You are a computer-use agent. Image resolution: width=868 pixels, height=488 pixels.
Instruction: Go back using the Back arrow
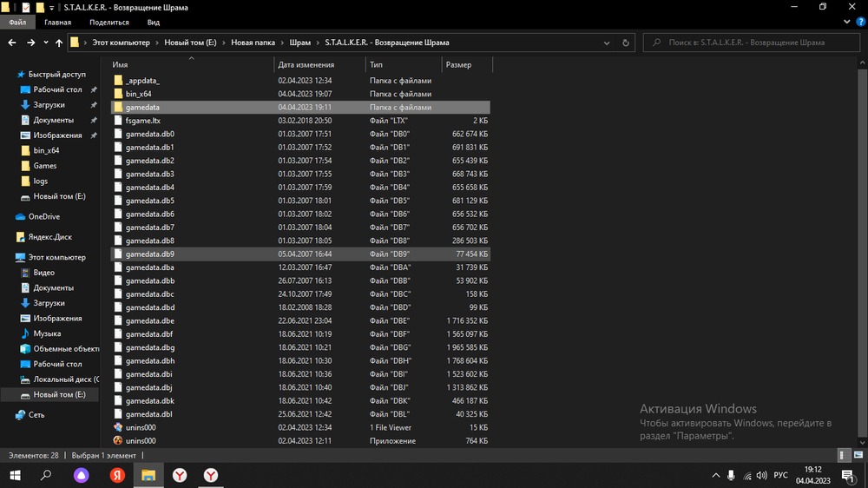[11, 42]
